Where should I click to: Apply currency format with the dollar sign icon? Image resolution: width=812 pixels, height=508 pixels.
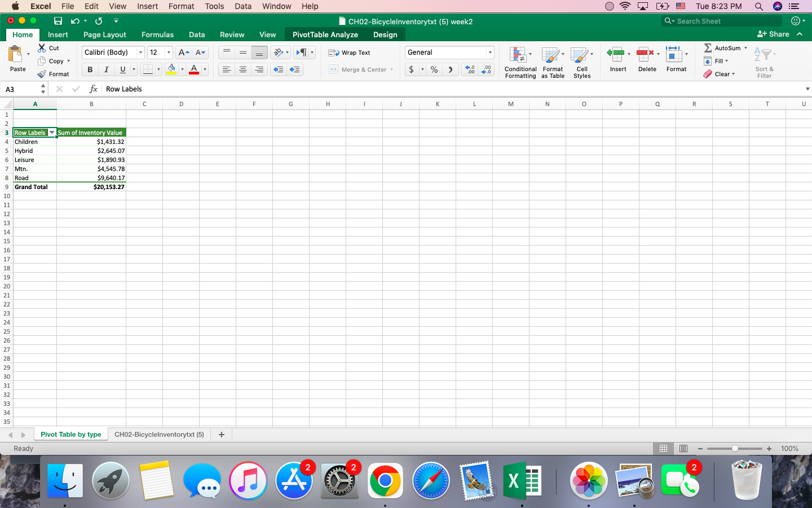click(x=411, y=69)
